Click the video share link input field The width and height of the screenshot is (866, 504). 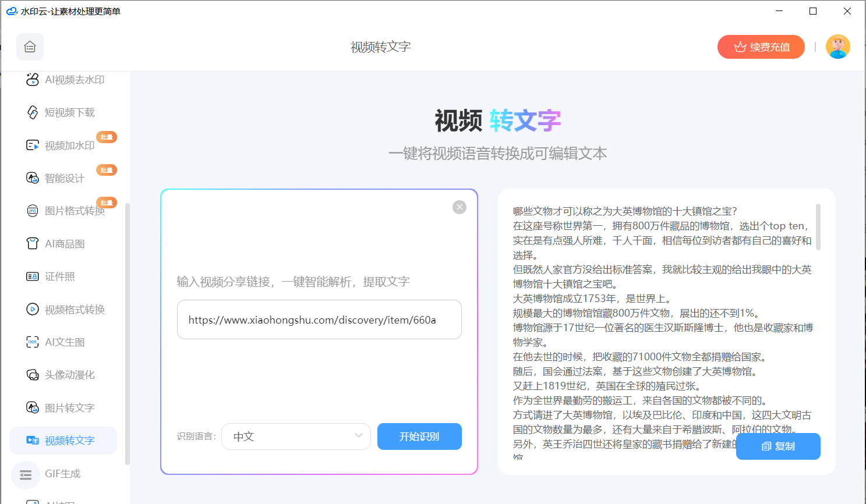[319, 320]
